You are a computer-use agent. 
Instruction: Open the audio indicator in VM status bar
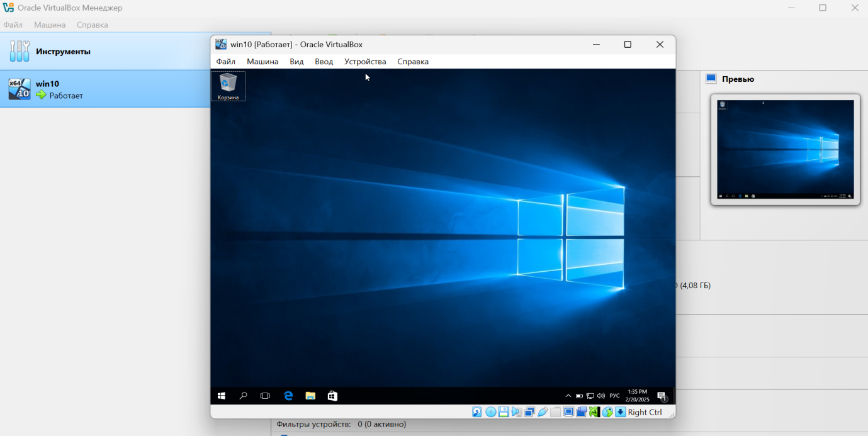click(x=517, y=412)
